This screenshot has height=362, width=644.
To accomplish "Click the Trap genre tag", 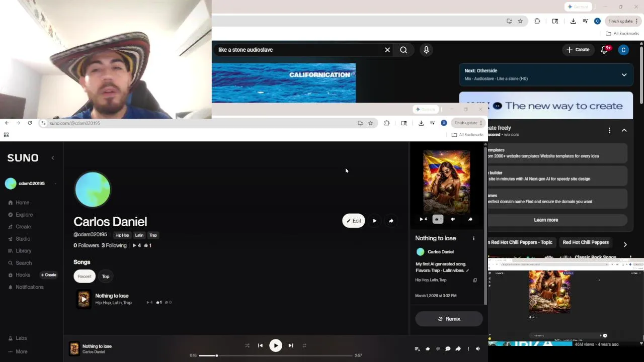I will click(x=153, y=235).
